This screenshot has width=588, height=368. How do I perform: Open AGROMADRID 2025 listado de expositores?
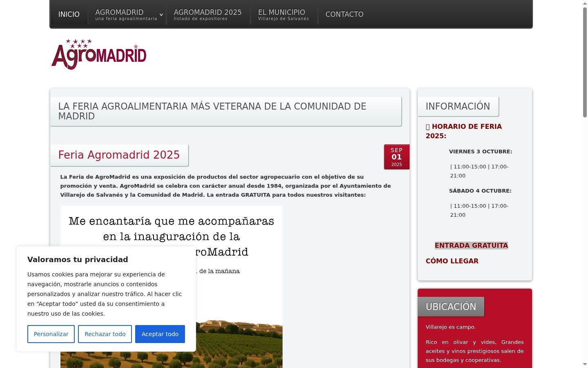pyautogui.click(x=207, y=14)
